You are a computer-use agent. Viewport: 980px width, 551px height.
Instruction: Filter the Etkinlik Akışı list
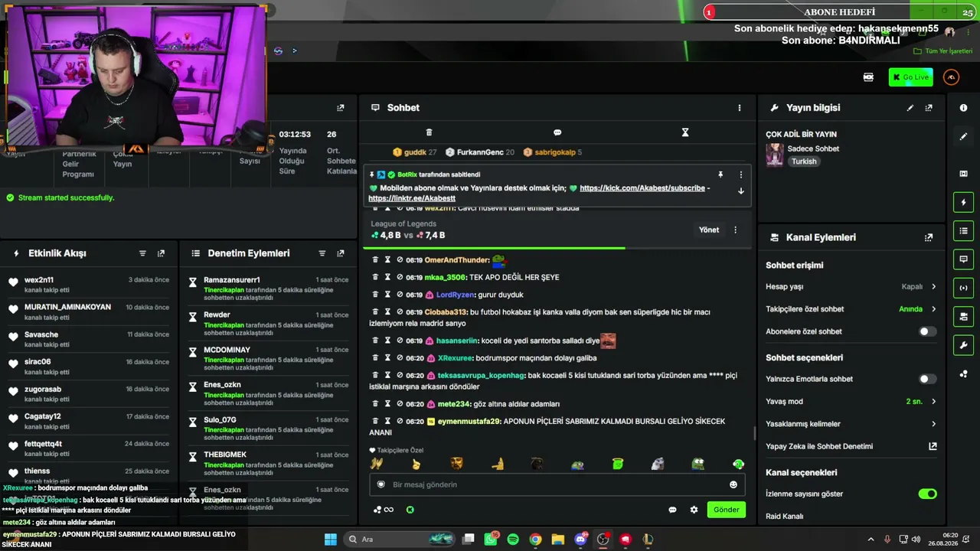142,253
